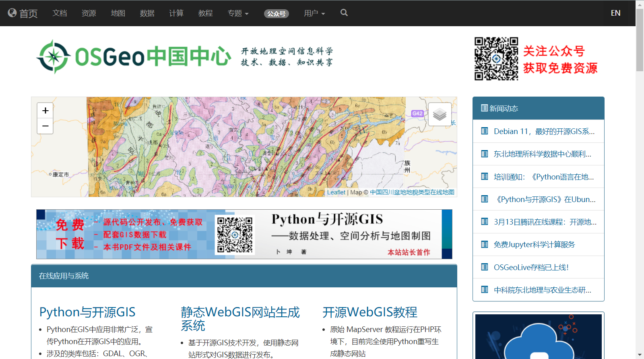Click the 新闻动态 panel header icon
The width and height of the screenshot is (644, 359).
point(485,108)
